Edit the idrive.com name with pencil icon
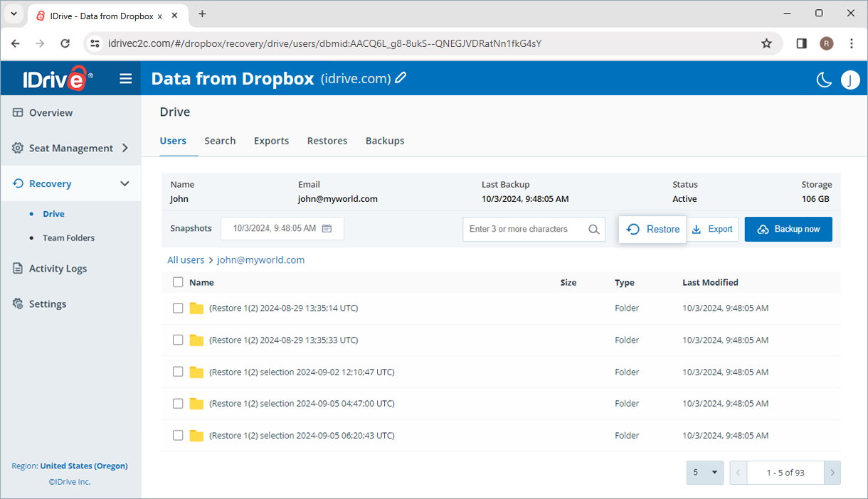The image size is (868, 499). coord(401,78)
